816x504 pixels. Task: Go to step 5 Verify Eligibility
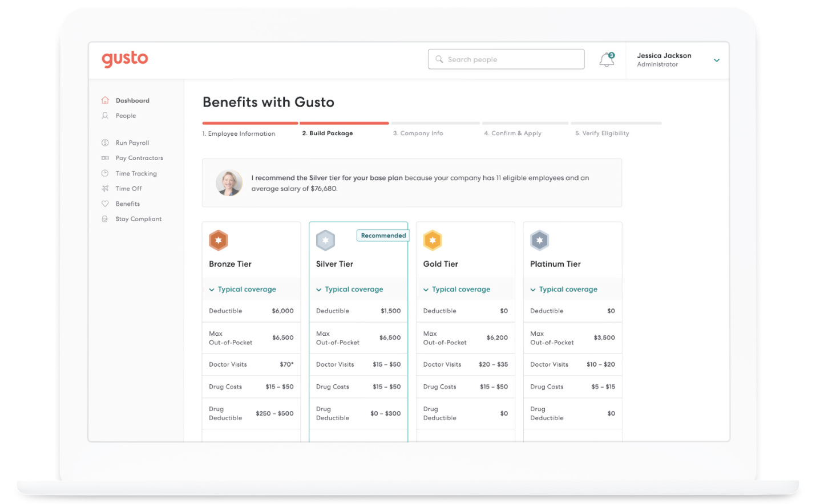tap(602, 133)
